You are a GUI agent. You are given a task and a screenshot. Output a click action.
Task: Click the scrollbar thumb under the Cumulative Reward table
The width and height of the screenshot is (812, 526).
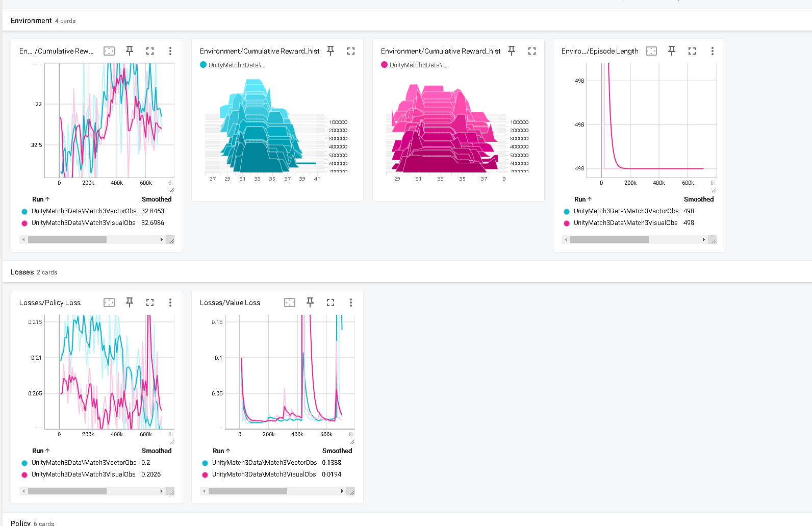coord(67,240)
